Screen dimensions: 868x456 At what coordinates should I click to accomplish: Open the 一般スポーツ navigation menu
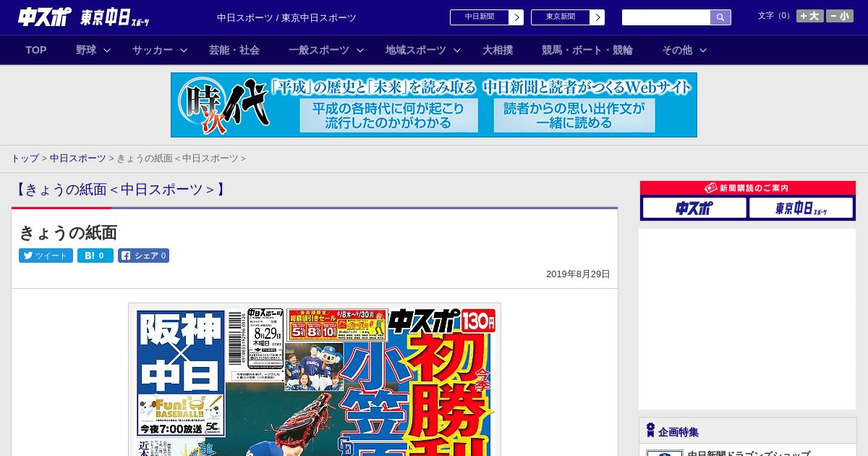[x=319, y=50]
